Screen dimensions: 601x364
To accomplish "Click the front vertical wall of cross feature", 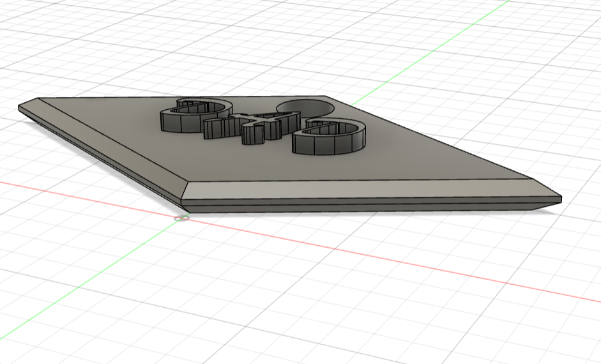I will [x=253, y=135].
